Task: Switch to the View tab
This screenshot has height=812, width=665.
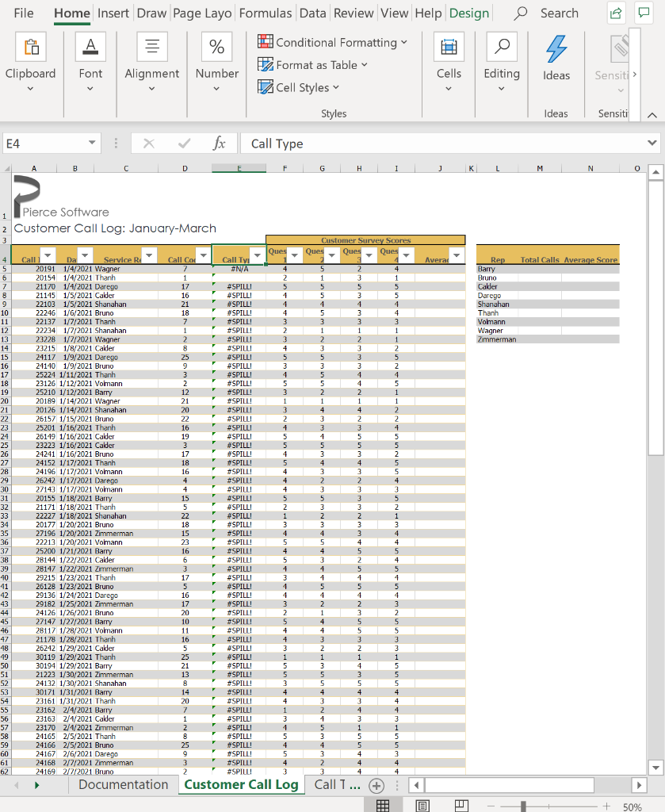Action: (395, 13)
